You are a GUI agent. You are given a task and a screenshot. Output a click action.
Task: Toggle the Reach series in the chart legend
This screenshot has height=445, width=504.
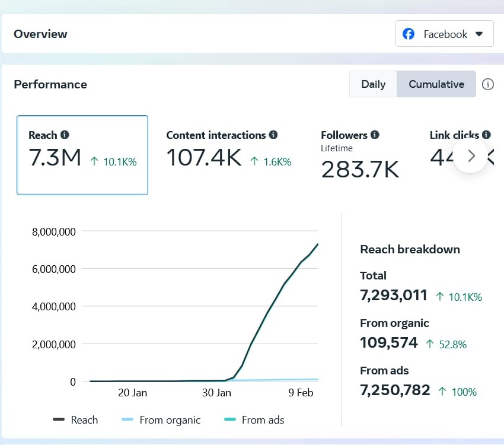click(x=75, y=420)
